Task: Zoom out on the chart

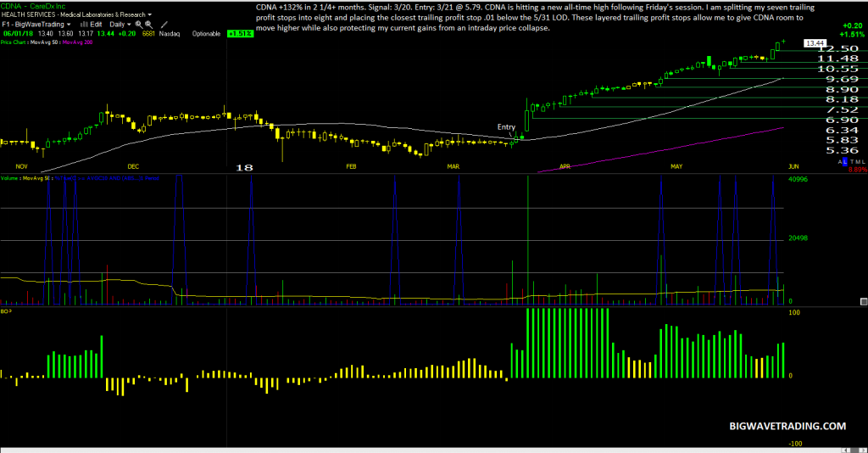Action: tap(148, 25)
